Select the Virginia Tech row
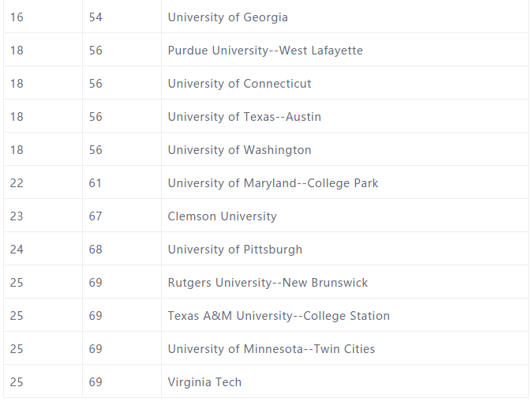The width and height of the screenshot is (532, 402). [x=266, y=381]
